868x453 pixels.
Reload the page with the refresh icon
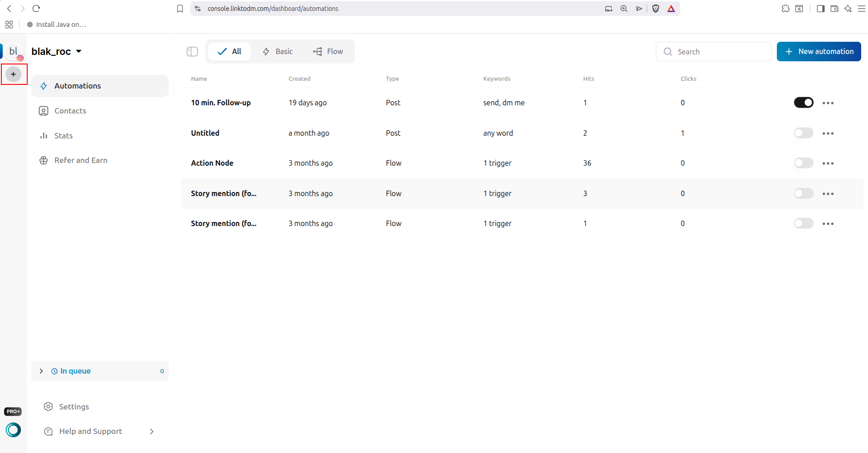click(36, 9)
